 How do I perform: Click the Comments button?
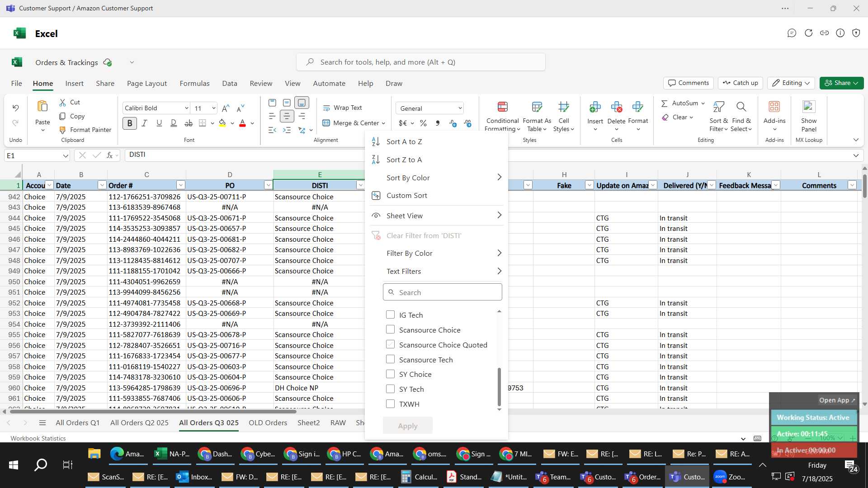click(x=689, y=83)
